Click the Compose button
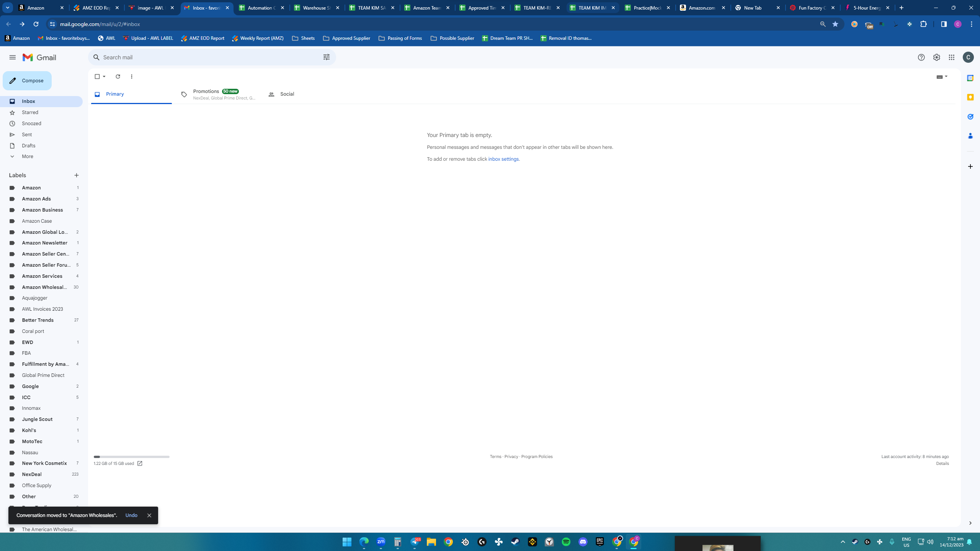Screen dimensions: 980x551 click(27, 81)
